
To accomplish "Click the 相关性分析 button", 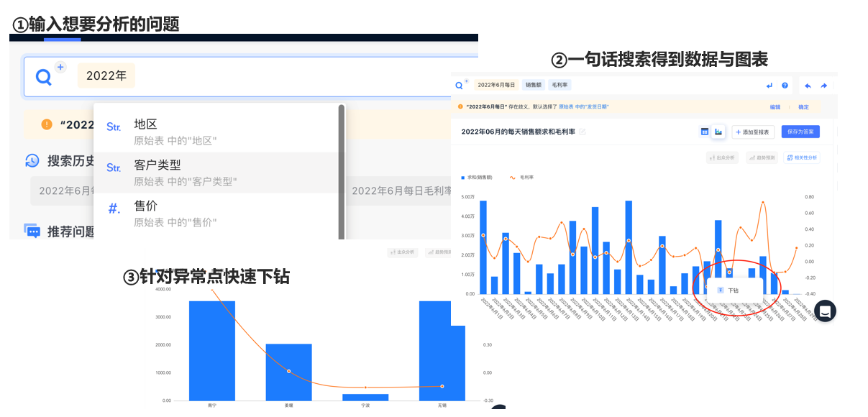I will [x=802, y=157].
